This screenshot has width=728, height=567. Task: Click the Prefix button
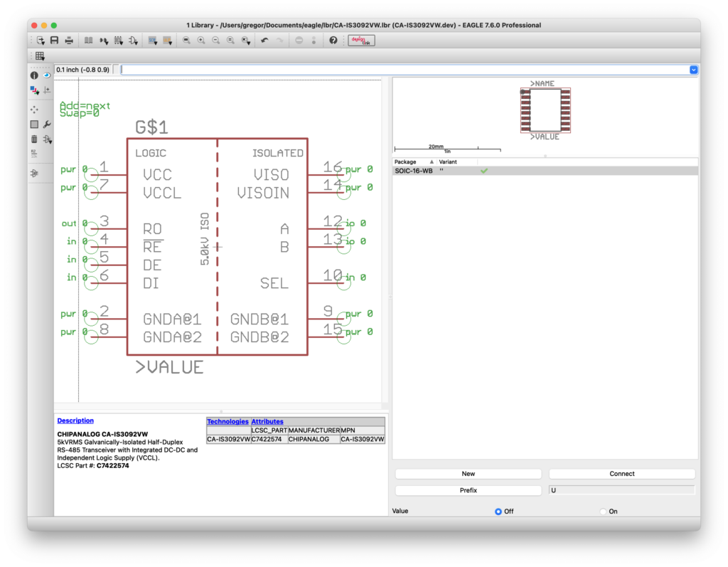click(468, 490)
